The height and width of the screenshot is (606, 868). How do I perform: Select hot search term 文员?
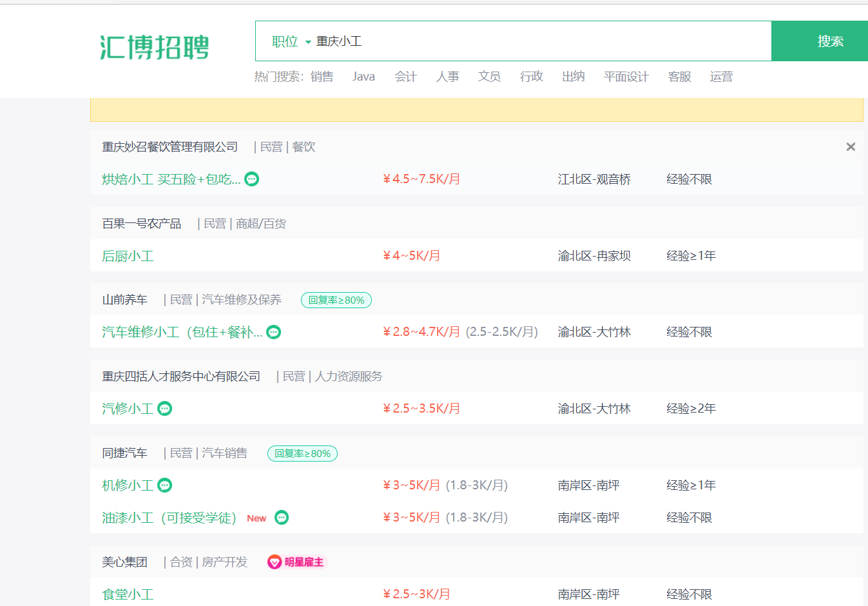(490, 77)
